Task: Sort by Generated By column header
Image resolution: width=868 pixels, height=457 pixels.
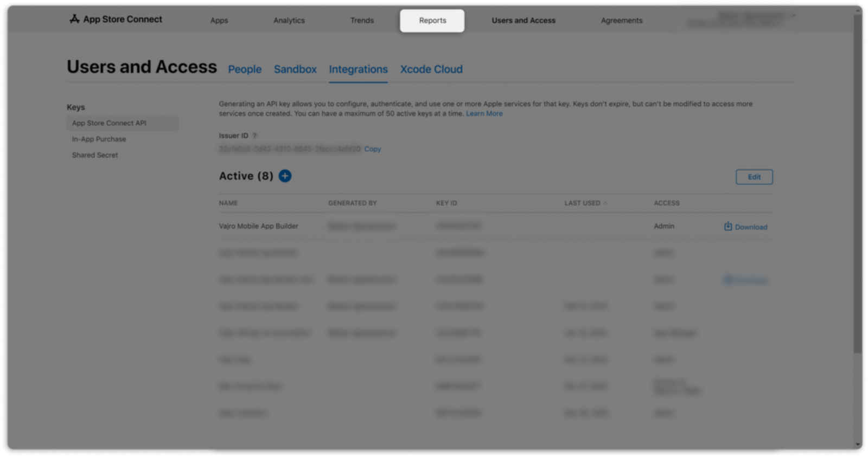Action: (x=352, y=203)
